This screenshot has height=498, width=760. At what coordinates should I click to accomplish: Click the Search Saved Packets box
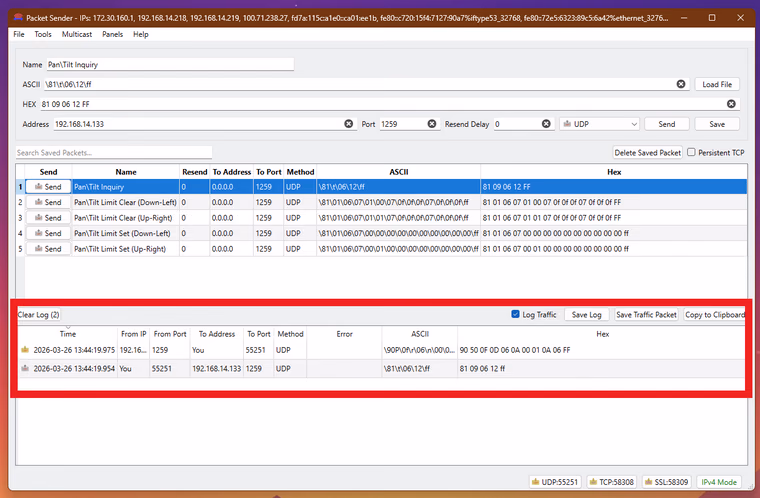(114, 153)
